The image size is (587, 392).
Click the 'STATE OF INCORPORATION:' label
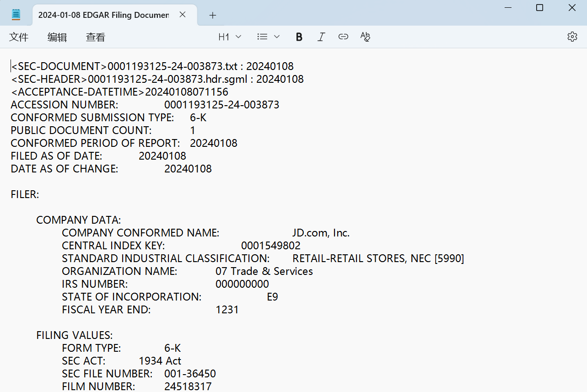(132, 297)
